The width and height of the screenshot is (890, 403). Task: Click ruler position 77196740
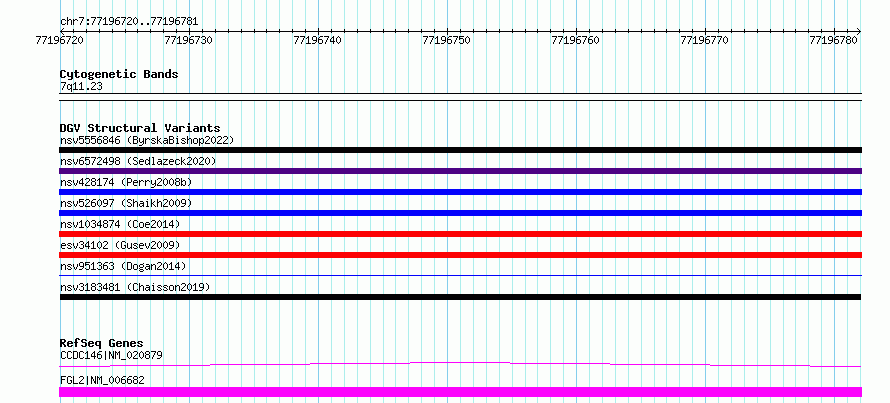318,40
